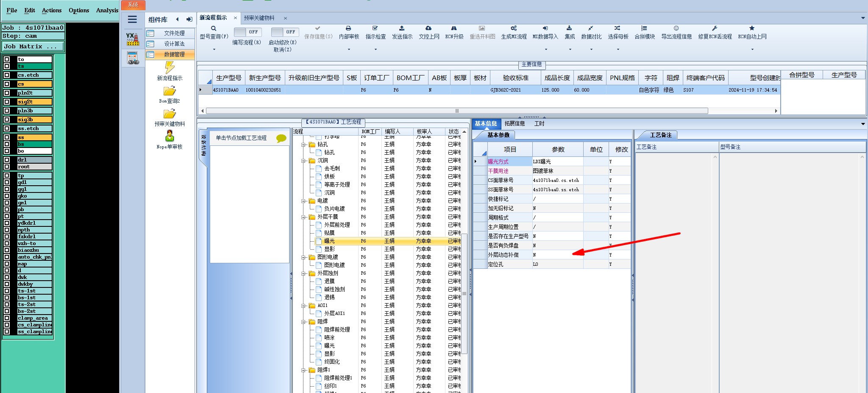Open the dropdown arrow under 指示检查

coord(376,50)
